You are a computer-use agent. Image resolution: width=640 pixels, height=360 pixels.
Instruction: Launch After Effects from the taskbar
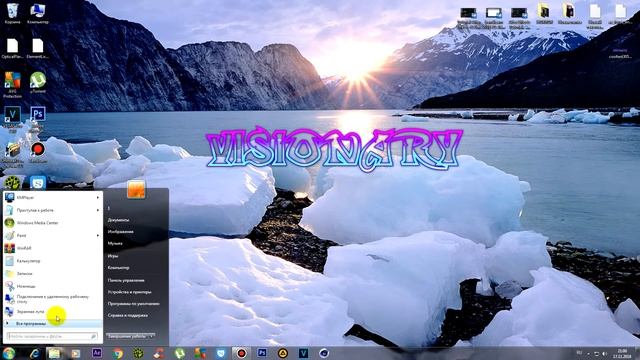click(97, 353)
